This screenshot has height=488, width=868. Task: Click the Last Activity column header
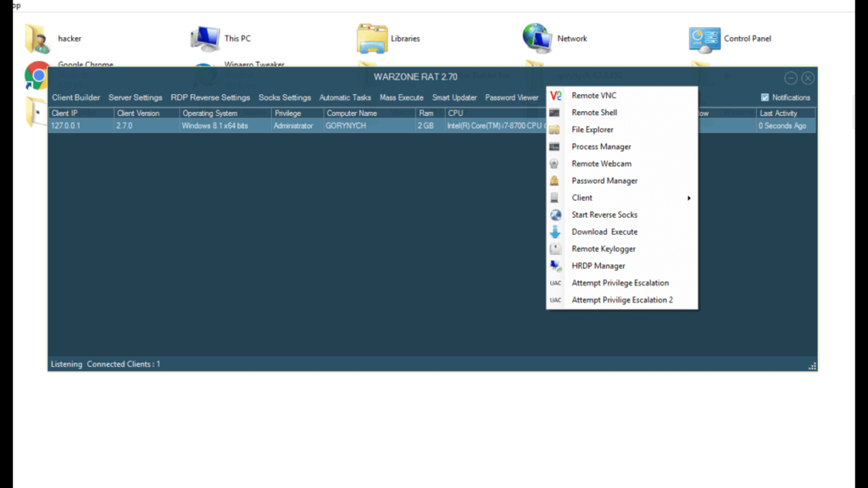(786, 114)
